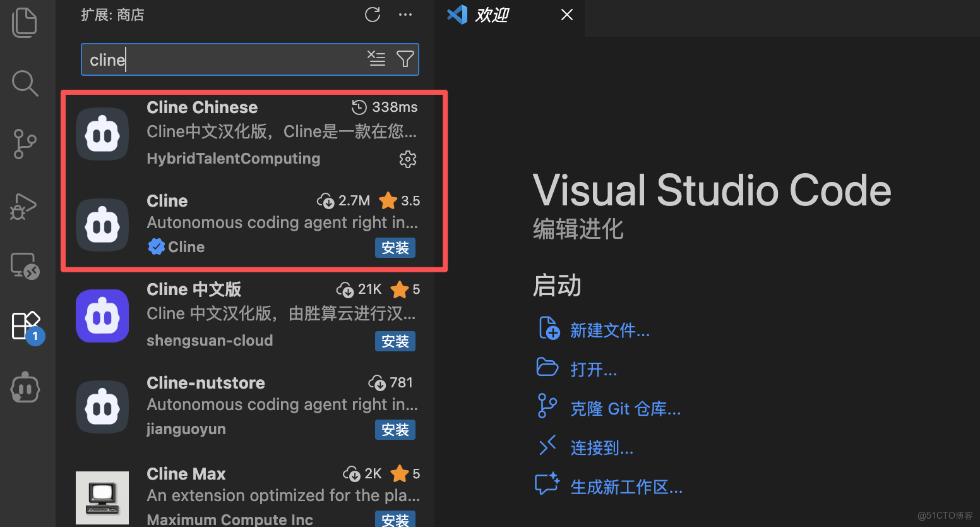Click the 338ms activation time on Cline Chinese
This screenshot has height=527, width=980.
tap(385, 107)
